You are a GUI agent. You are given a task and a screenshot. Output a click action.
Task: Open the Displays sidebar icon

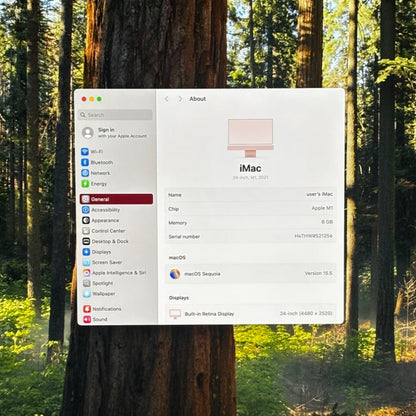[86, 252]
